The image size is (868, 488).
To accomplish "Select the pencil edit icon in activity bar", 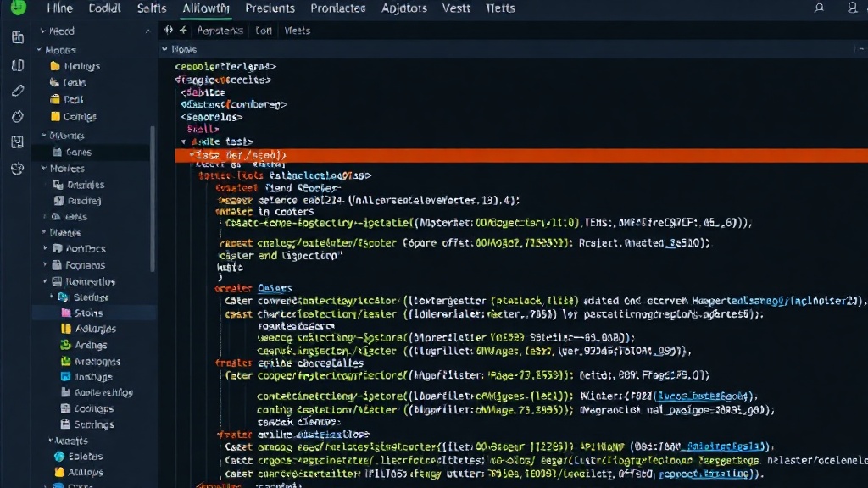I will click(x=18, y=90).
